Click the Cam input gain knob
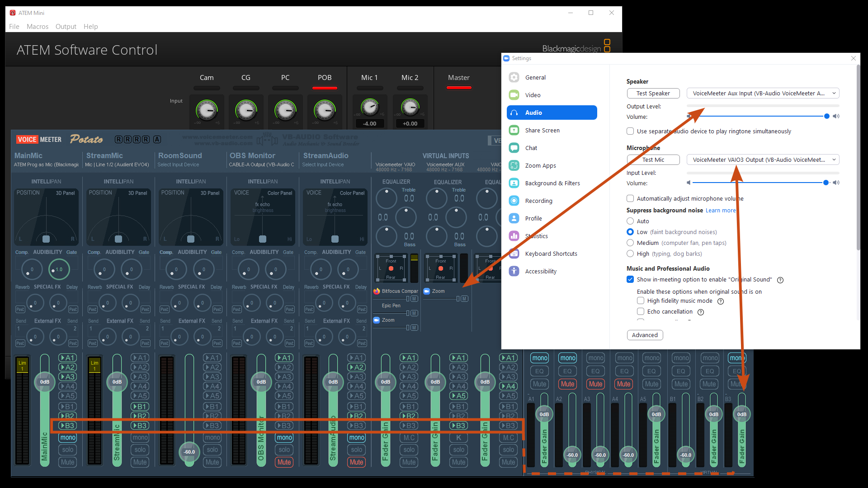Image resolution: width=868 pixels, height=488 pixels. tap(207, 110)
